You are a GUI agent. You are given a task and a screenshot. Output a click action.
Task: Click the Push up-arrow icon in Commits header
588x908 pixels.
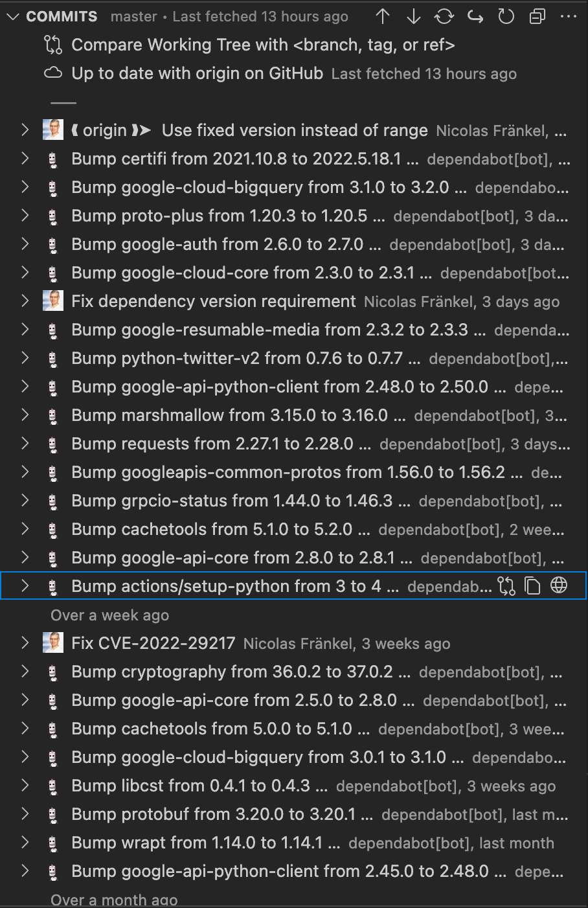(383, 17)
